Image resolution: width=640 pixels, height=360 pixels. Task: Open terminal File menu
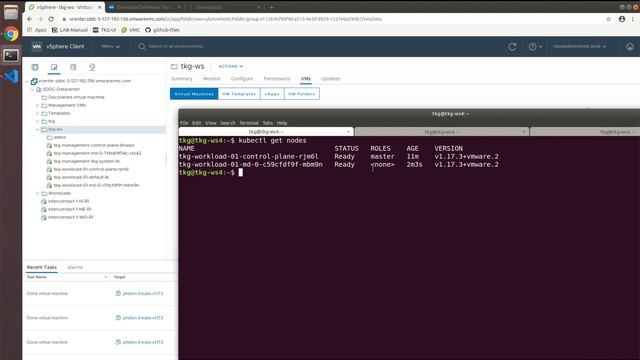pyautogui.click(x=184, y=123)
